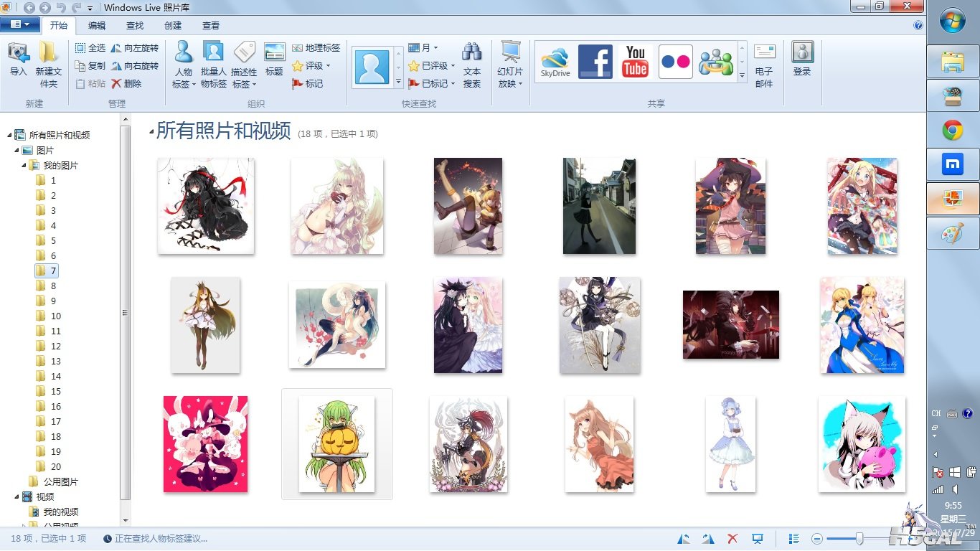Expand the share services gallery
Screen dimensions: 980x551
click(742, 75)
